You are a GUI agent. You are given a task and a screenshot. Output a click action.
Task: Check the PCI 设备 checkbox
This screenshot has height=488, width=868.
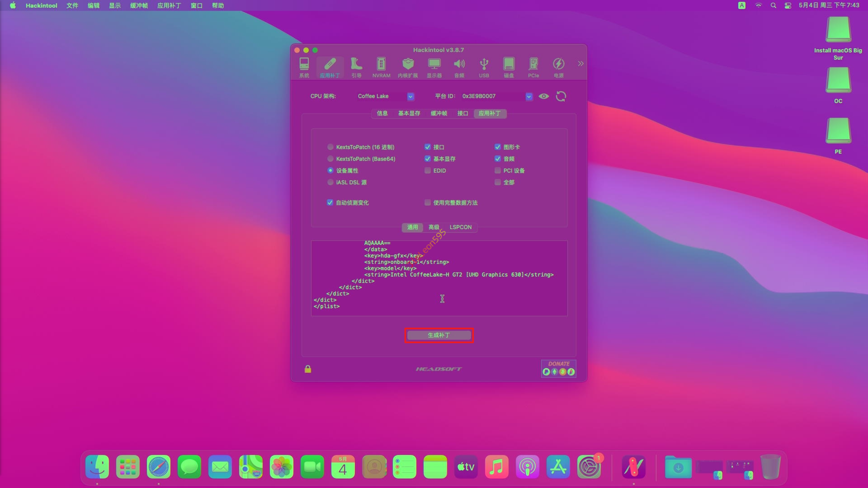(497, 170)
